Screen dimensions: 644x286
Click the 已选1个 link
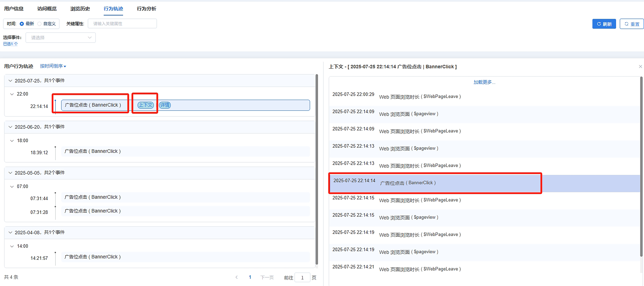10,44
